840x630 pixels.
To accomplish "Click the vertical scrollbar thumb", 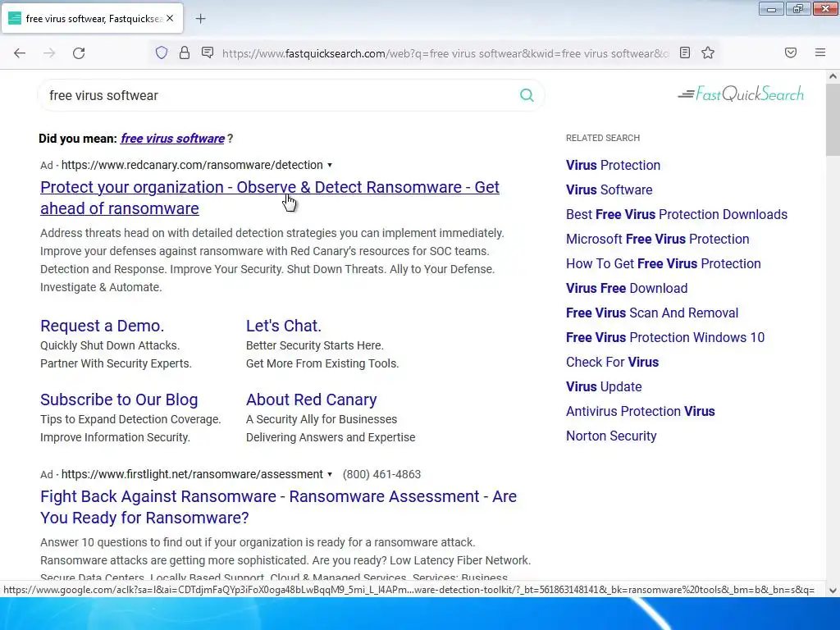I will click(833, 121).
